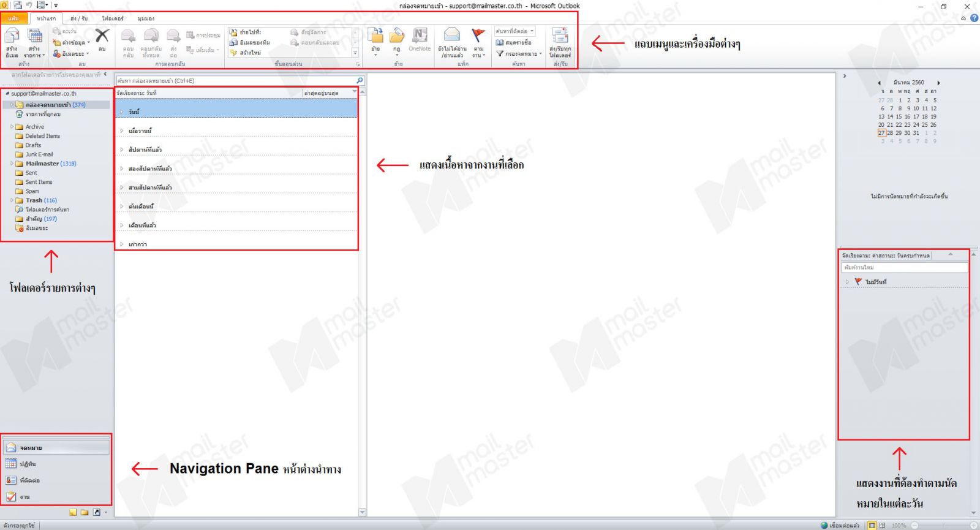Go to previous month in calendar

[879, 82]
